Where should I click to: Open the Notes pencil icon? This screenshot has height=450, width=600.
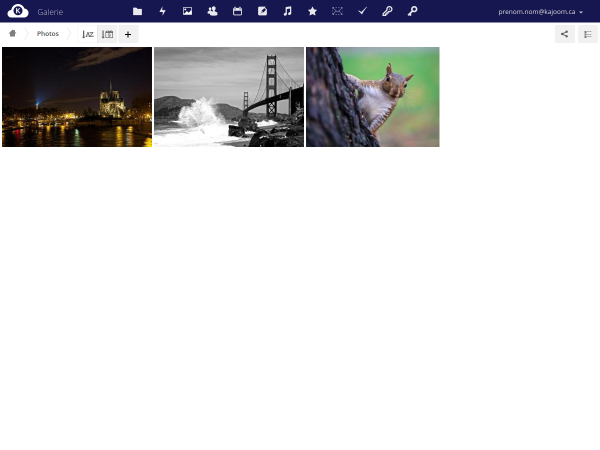coord(262,11)
